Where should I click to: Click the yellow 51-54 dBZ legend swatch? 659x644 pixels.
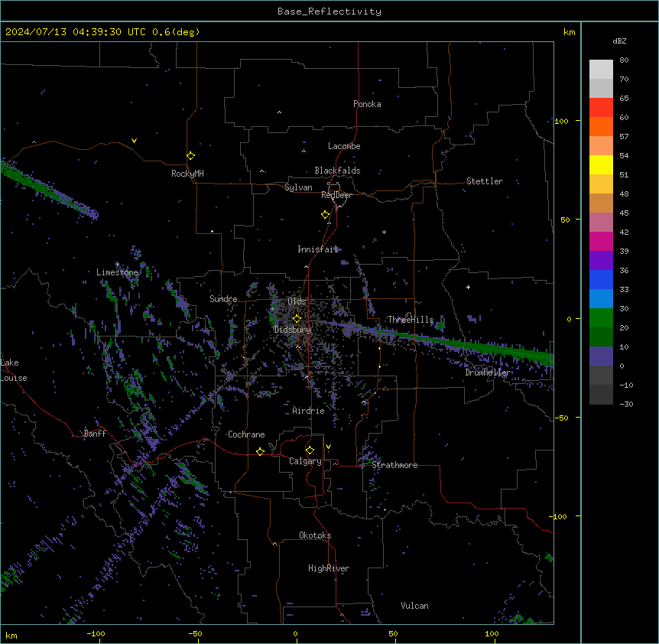point(601,164)
